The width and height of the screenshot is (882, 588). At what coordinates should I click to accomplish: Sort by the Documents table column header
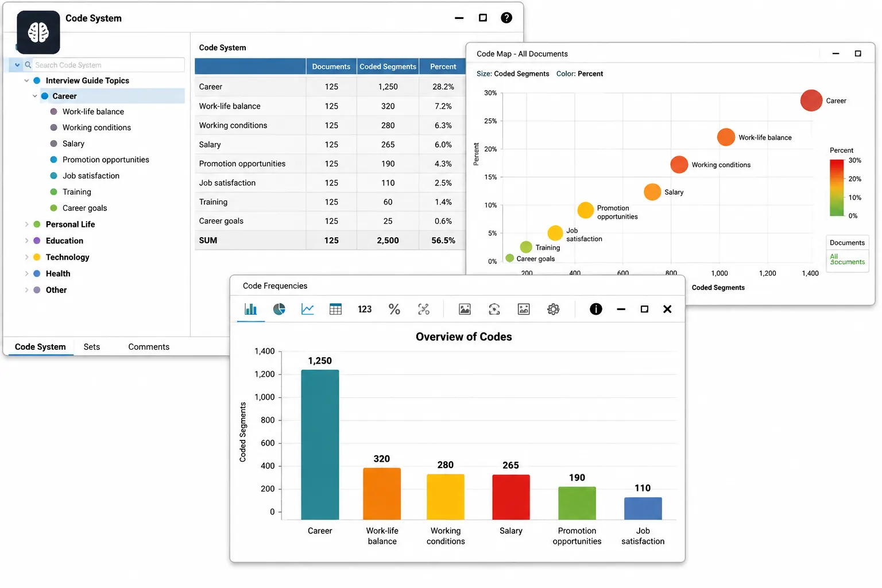click(331, 67)
